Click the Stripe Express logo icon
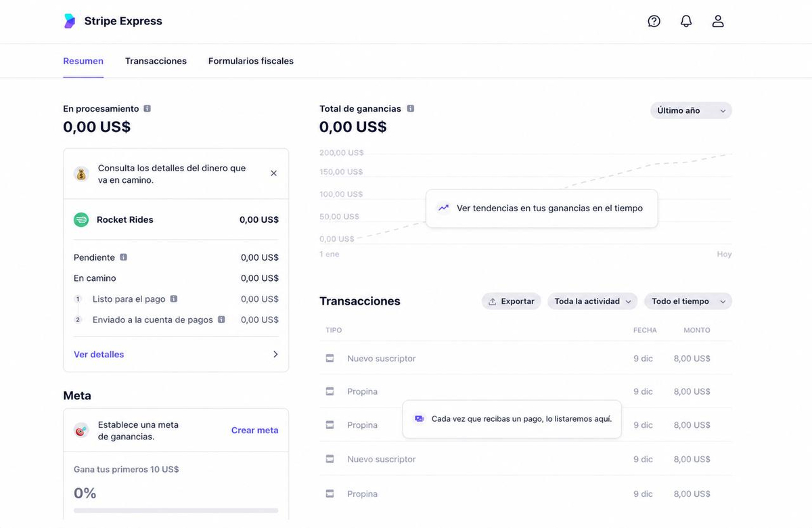The image size is (812, 528). (70, 21)
